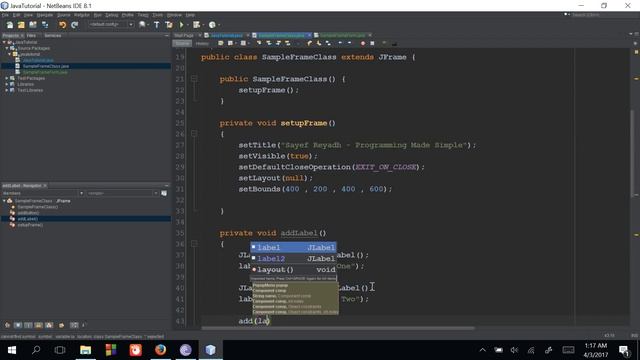
Task: Toggle Show Fields navigator filter button
Action: pyautogui.click(x=18, y=325)
